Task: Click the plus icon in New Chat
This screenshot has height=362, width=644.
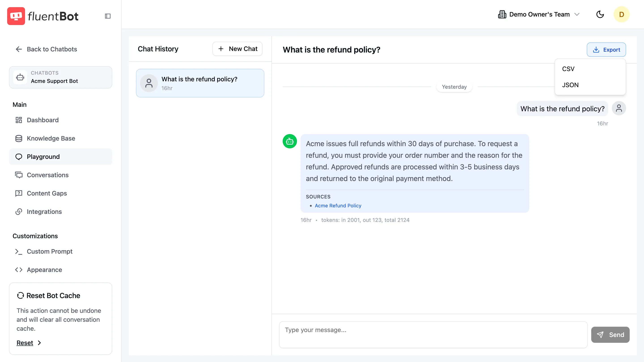Action: 221,49
